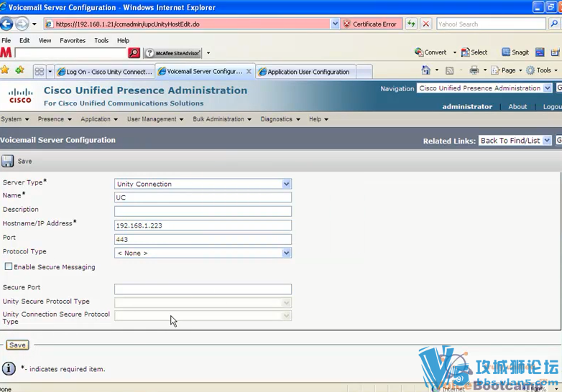Click the Description input field
The height and width of the screenshot is (392, 562).
tap(203, 211)
